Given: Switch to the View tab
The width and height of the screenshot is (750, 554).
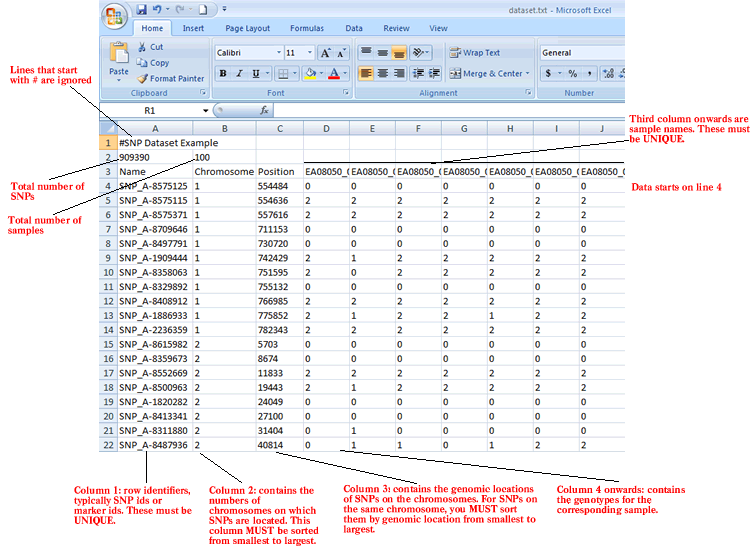Looking at the screenshot, I should pyautogui.click(x=438, y=28).
